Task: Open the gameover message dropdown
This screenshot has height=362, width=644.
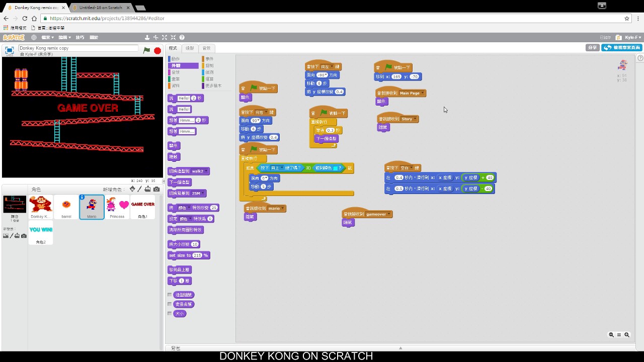Action: pyautogui.click(x=377, y=214)
